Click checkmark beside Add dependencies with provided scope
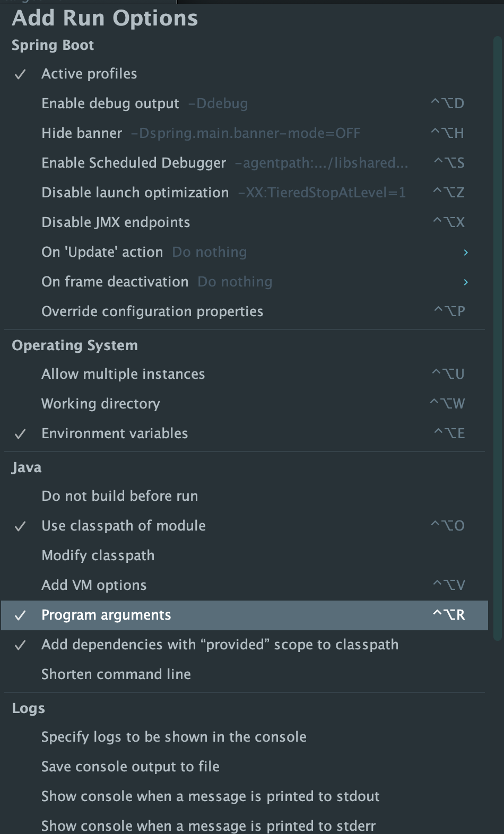This screenshot has width=504, height=834. [20, 645]
